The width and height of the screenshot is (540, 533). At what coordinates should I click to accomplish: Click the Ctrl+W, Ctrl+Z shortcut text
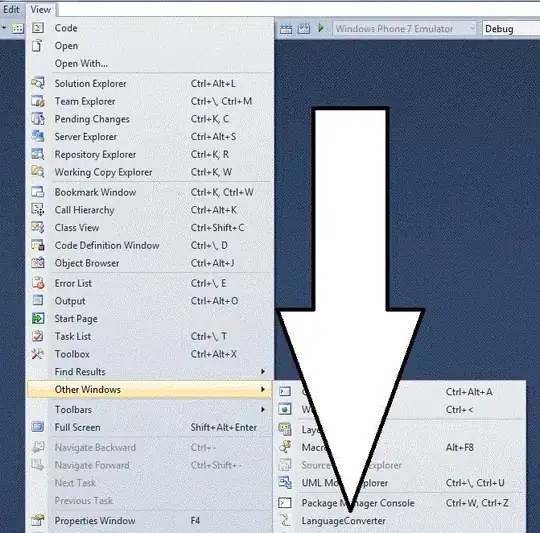[477, 503]
